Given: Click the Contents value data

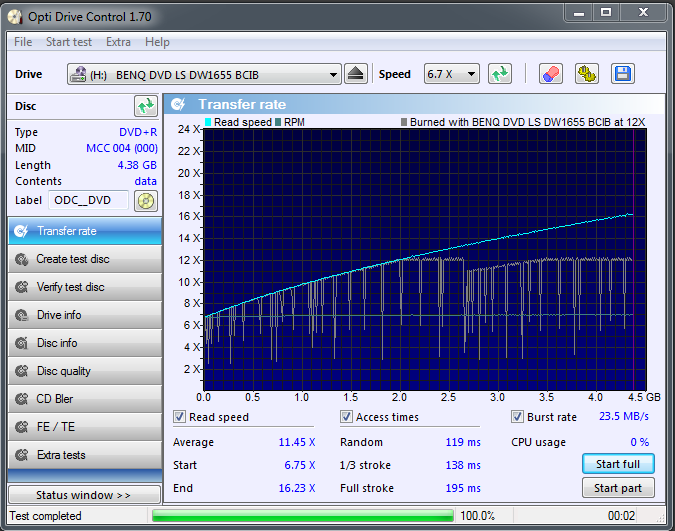Looking at the screenshot, I should (146, 181).
